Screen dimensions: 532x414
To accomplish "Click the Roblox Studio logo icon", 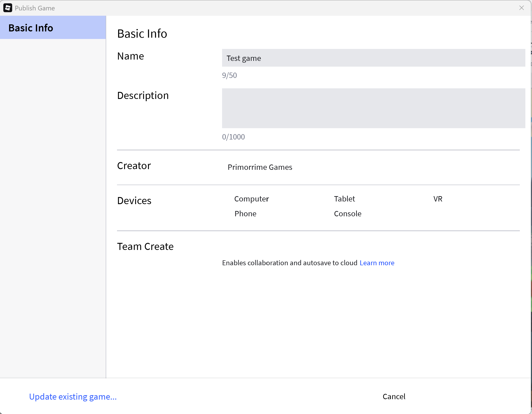I will [x=8, y=8].
